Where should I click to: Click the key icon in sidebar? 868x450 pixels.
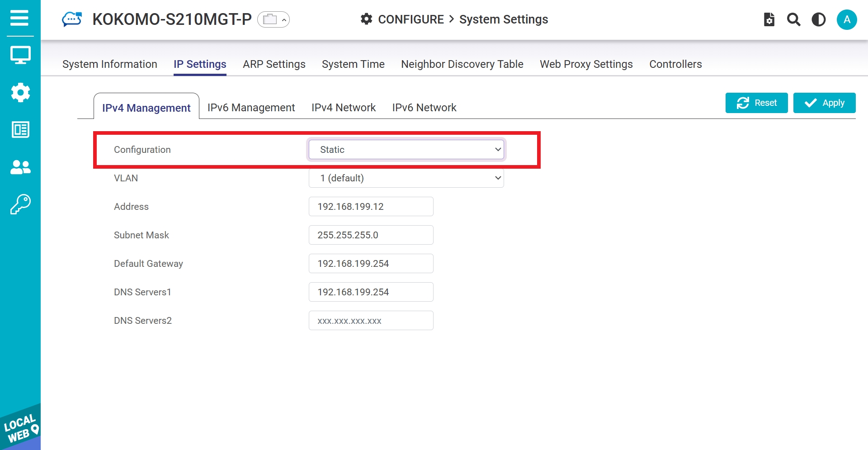(20, 204)
